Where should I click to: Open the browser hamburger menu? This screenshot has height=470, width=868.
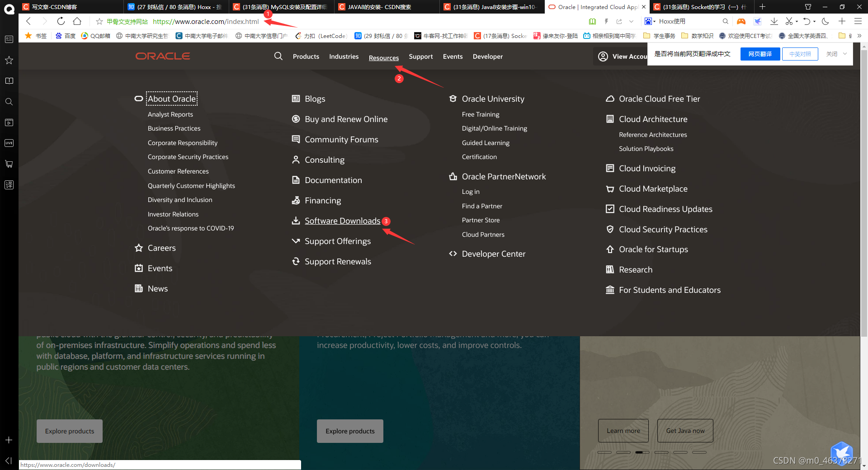[858, 21]
